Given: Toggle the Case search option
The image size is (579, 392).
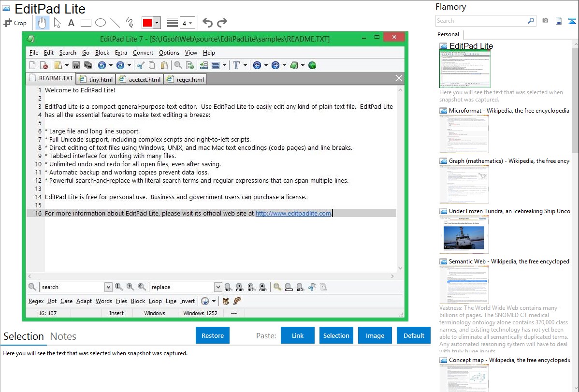Looking at the screenshot, I should pyautogui.click(x=67, y=301).
